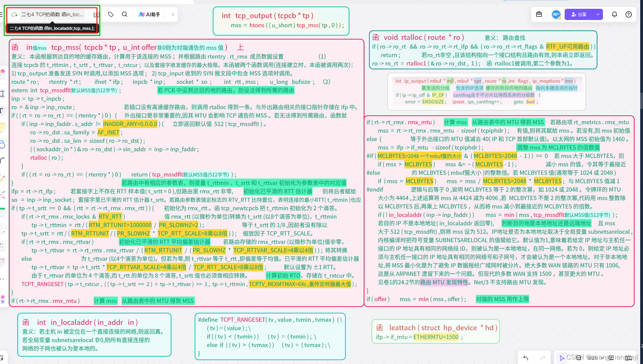Select the 'int in_localaddr ( in_addr in )' heading
The image size is (643, 364).
point(87,322)
